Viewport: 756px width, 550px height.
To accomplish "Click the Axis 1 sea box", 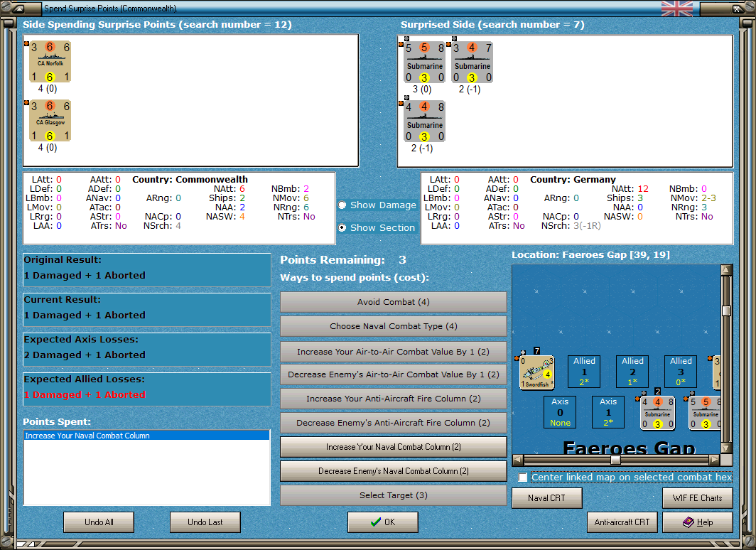I will pyautogui.click(x=608, y=412).
